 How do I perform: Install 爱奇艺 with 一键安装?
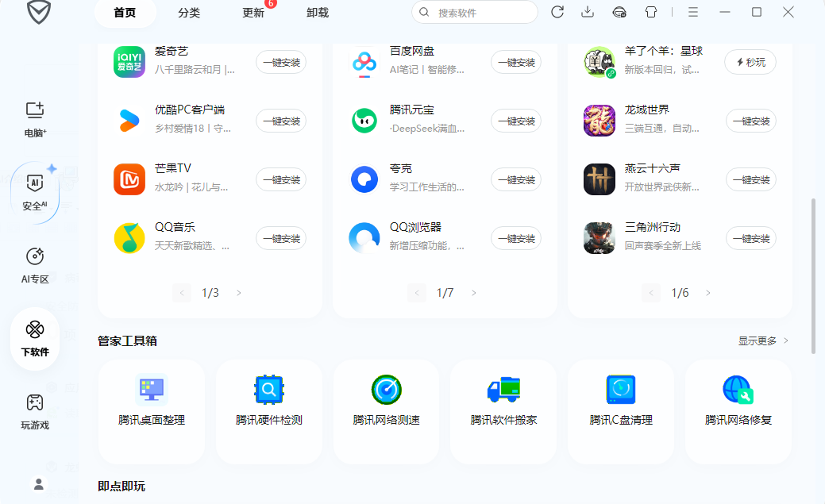[282, 62]
